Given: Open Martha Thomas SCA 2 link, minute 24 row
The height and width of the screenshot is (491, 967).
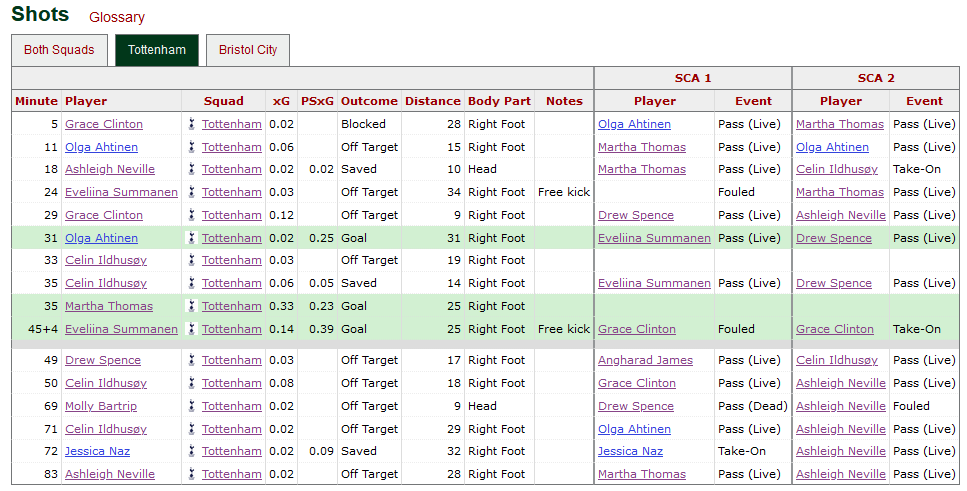Looking at the screenshot, I should (x=840, y=192).
